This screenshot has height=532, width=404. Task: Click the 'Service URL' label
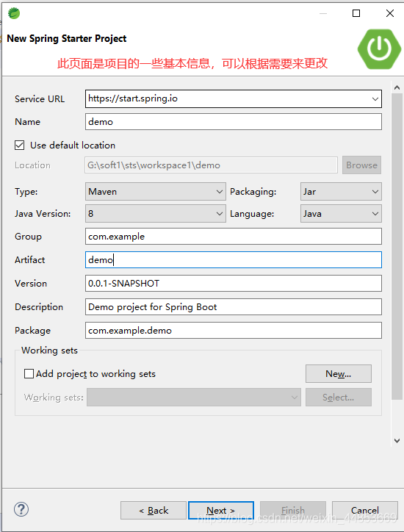click(x=40, y=98)
